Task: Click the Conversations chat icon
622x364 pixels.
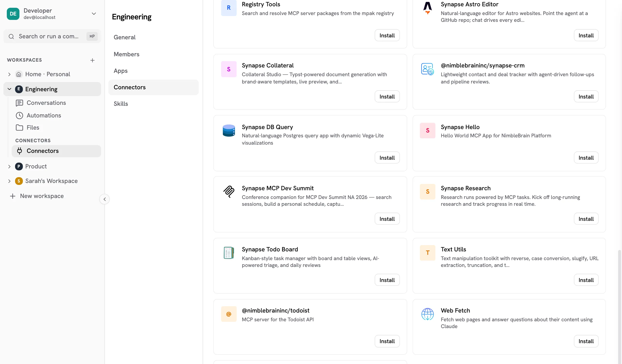Action: (x=19, y=103)
